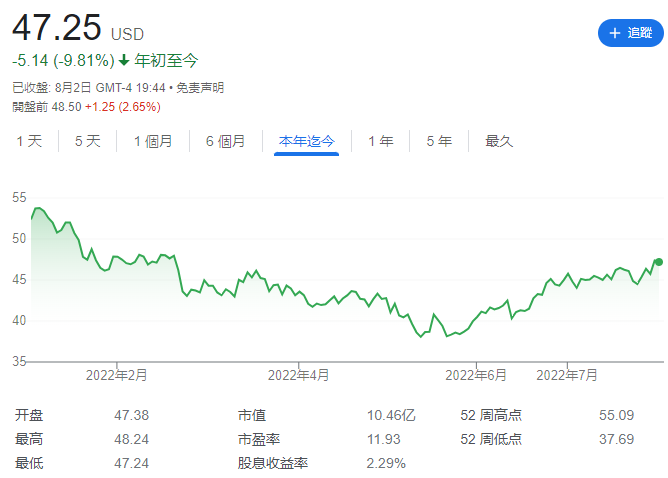Click the 47.25 current price
Viewport: 668px width, 478px height.
pyautogui.click(x=57, y=28)
